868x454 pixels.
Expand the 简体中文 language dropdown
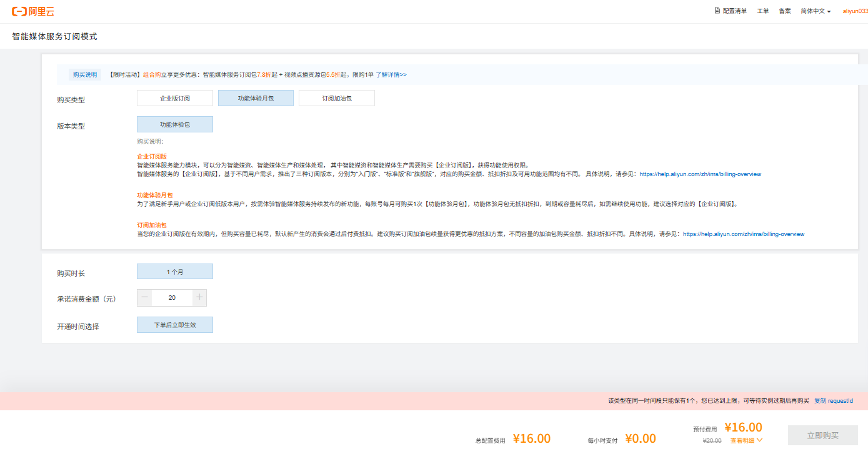816,11
